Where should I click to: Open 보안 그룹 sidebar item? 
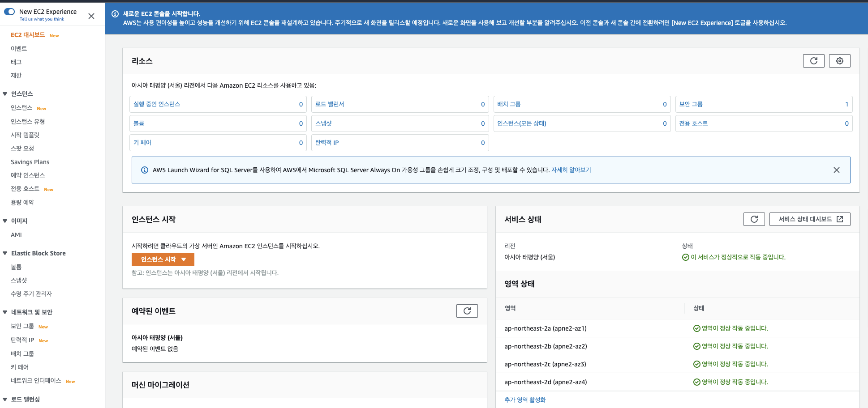click(22, 326)
